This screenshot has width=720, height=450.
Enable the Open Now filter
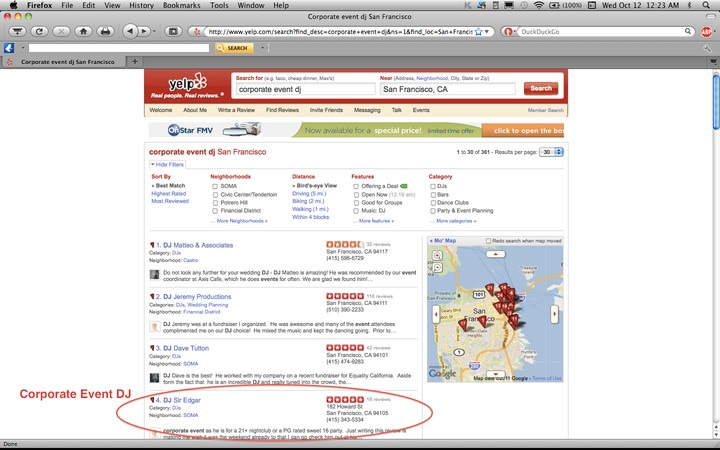(x=356, y=195)
